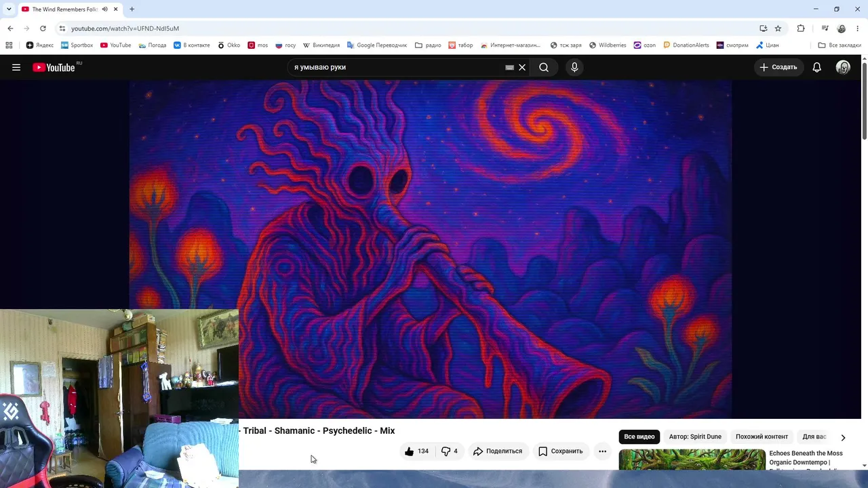The width and height of the screenshot is (868, 488).
Task: Open the Циан bookmark
Action: point(767,45)
